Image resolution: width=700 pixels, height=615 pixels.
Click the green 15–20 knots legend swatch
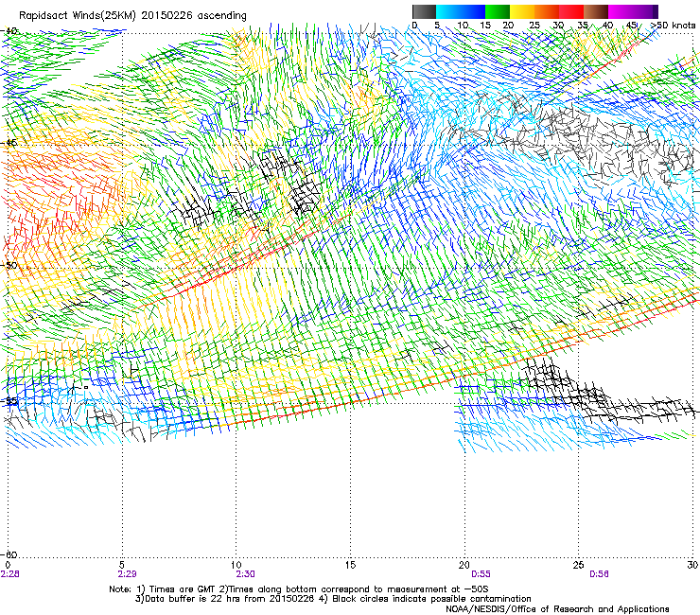point(498,11)
